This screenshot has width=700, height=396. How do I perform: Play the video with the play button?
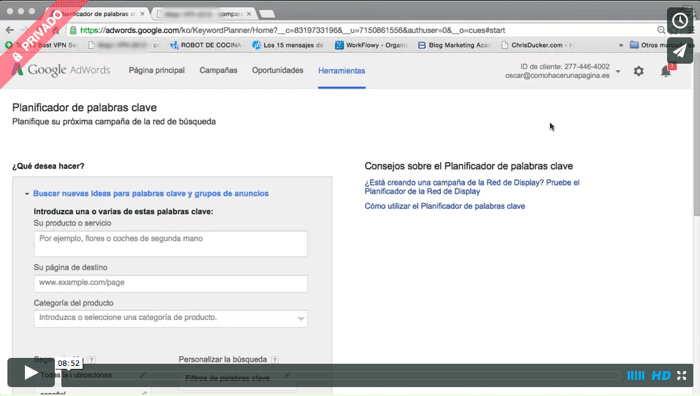[x=31, y=372]
